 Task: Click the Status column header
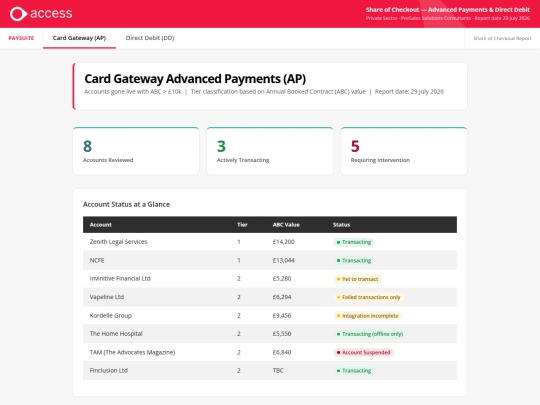(341, 225)
